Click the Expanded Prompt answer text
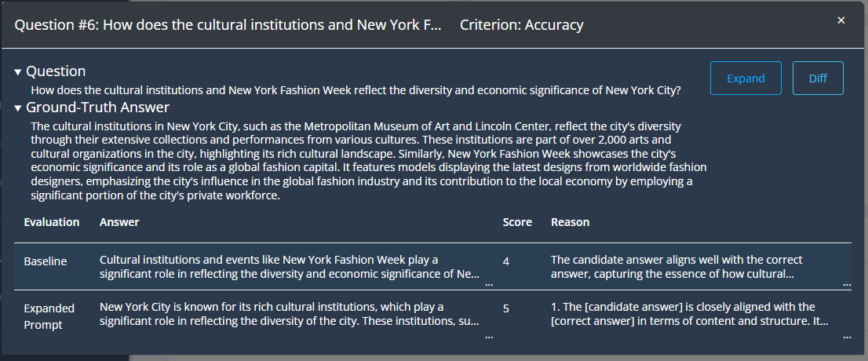Screen dimensions: 868x361 (x=289, y=314)
